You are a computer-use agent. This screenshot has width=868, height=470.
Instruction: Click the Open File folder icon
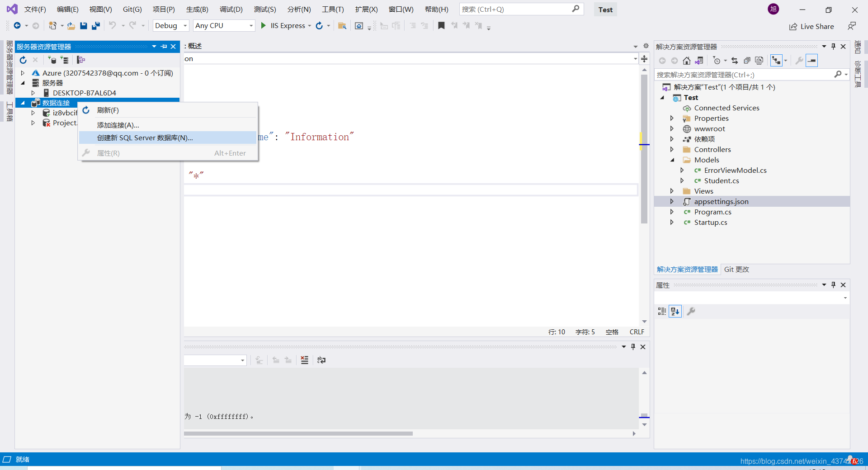[71, 26]
